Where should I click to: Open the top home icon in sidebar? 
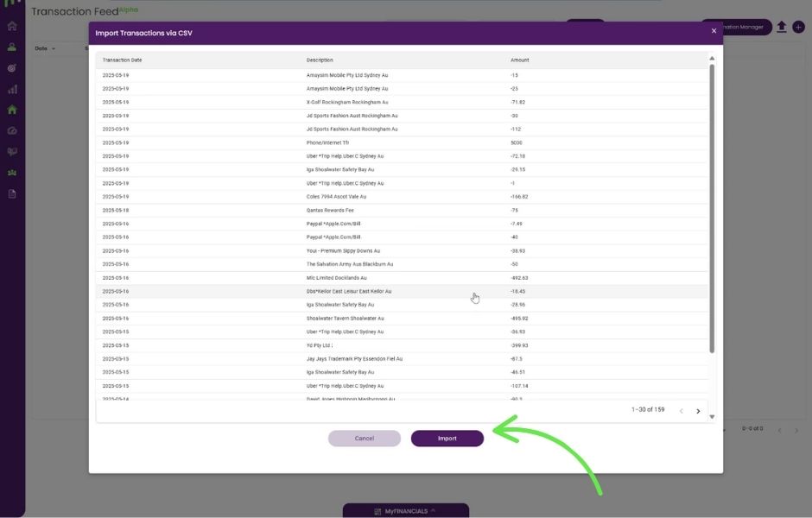pos(12,26)
